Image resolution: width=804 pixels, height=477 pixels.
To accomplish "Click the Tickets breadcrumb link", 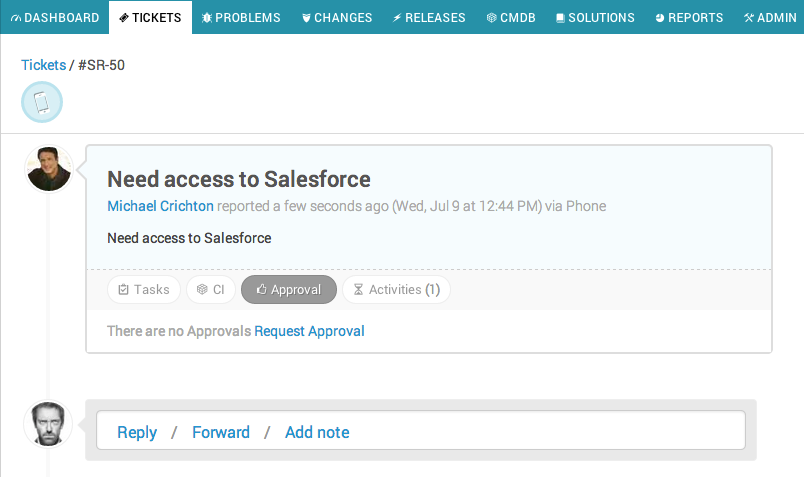I will coord(44,65).
